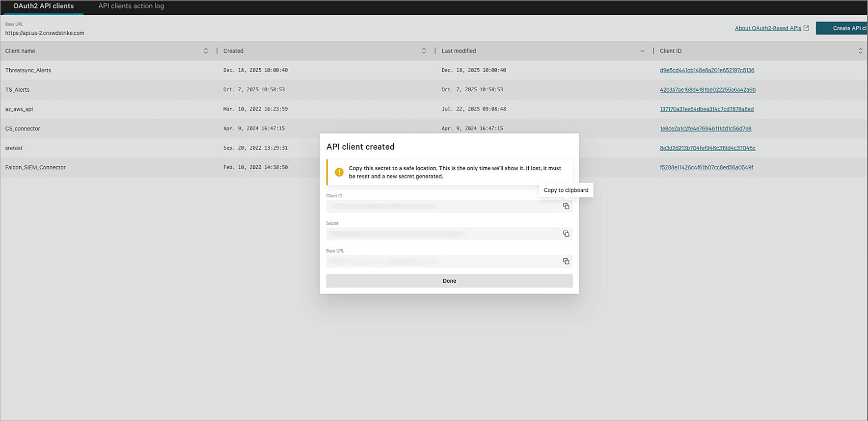The height and width of the screenshot is (421, 868).
Task: Open client ID link for az_aws_api
Action: [706, 109]
